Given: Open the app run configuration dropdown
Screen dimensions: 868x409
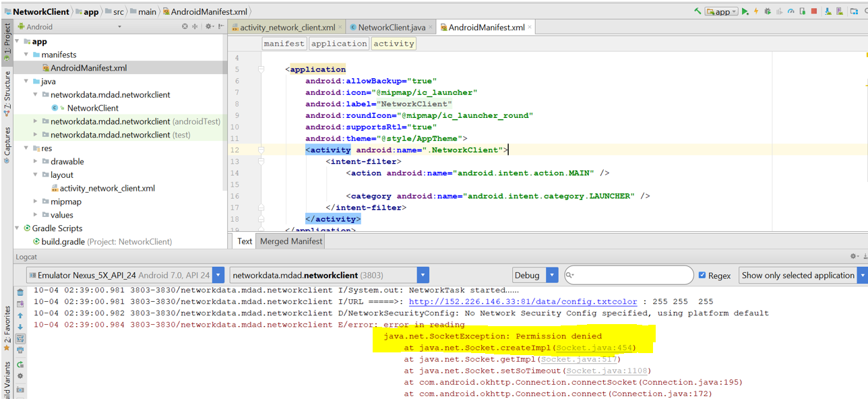Looking at the screenshot, I should (721, 11).
